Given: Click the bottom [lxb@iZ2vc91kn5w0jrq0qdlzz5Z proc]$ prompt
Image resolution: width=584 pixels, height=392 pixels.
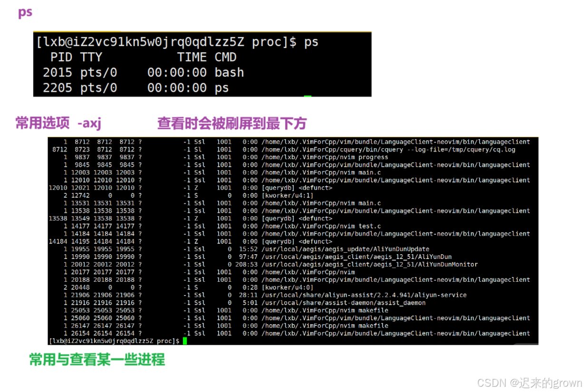Looking at the screenshot, I should (x=114, y=341).
